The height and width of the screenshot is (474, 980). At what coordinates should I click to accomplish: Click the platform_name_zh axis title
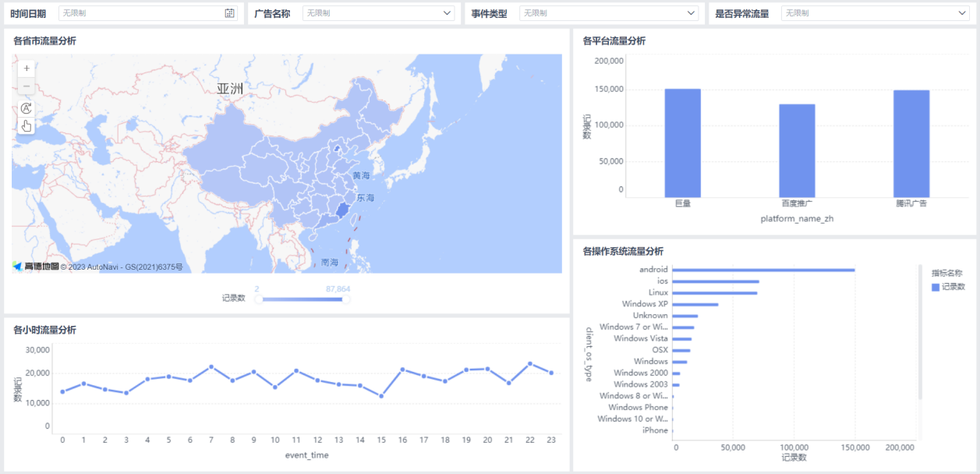pyautogui.click(x=798, y=219)
